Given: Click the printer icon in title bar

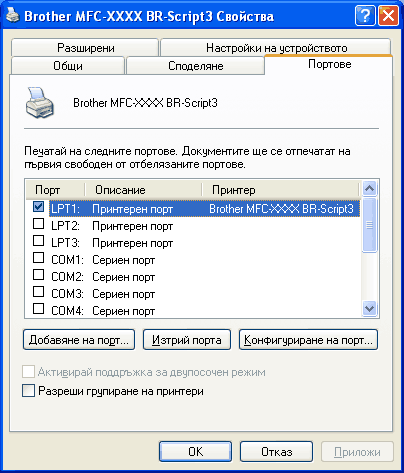Looking at the screenshot, I should [12, 15].
